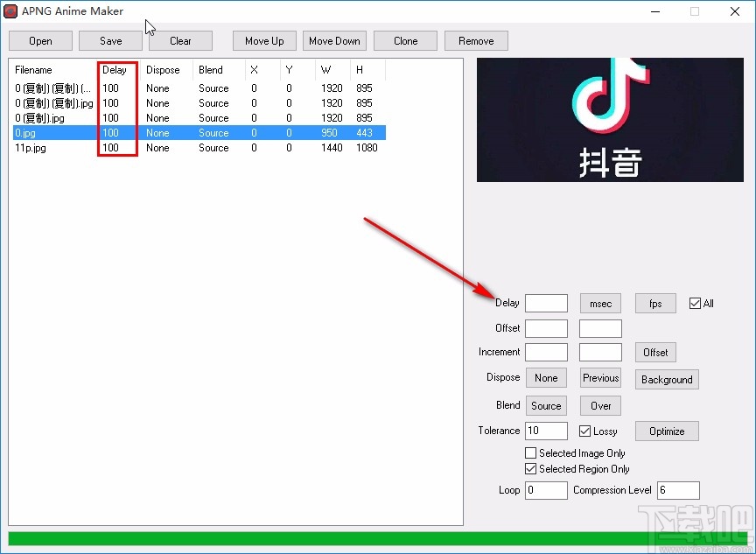Uncheck the All checkbox beside Delay
This screenshot has width=756, height=554.
(695, 303)
